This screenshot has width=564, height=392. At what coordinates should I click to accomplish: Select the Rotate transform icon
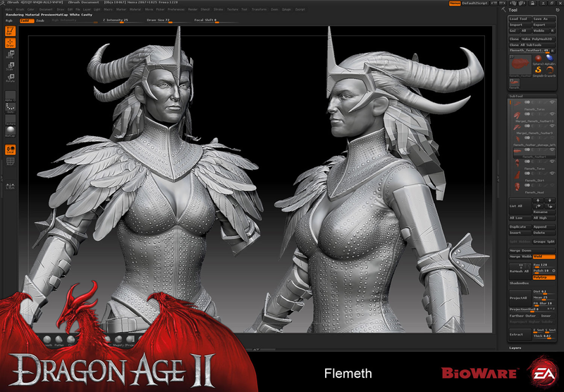[10, 78]
